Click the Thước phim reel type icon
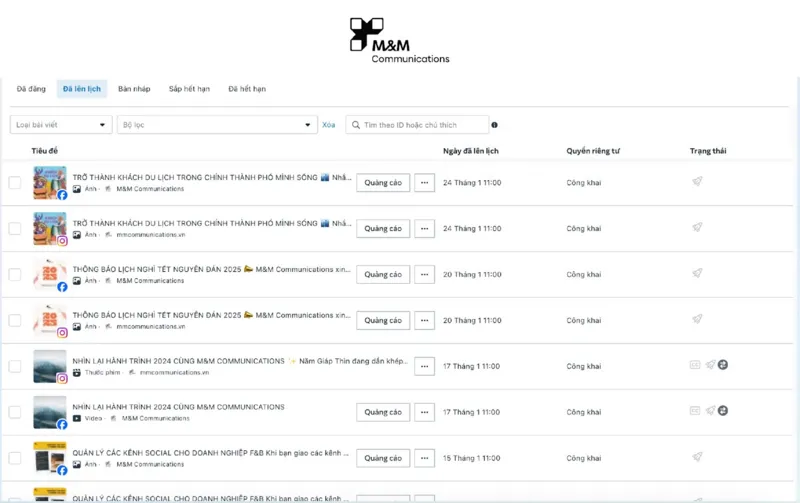Viewport: 800px width, 503px height. [x=77, y=372]
